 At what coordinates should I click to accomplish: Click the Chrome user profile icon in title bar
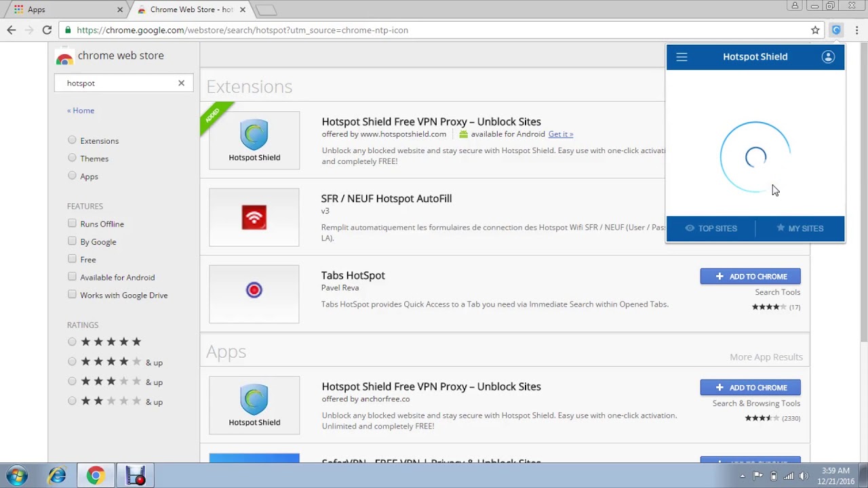tap(795, 6)
